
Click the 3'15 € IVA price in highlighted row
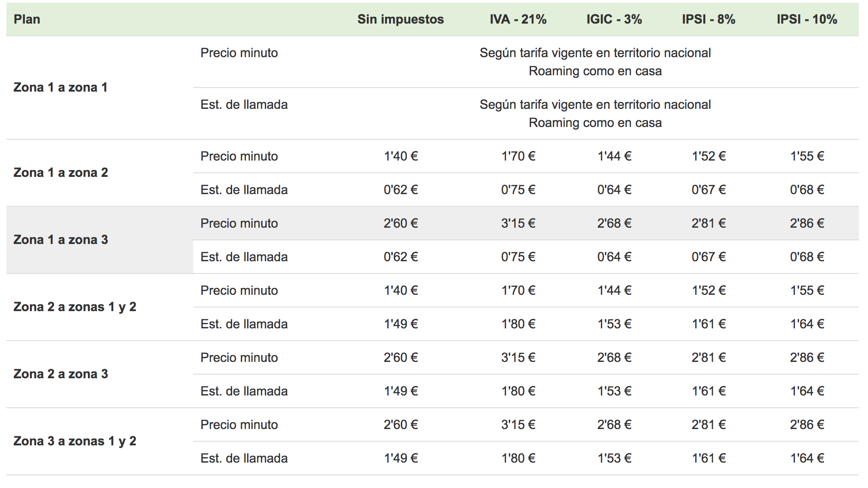pos(518,224)
